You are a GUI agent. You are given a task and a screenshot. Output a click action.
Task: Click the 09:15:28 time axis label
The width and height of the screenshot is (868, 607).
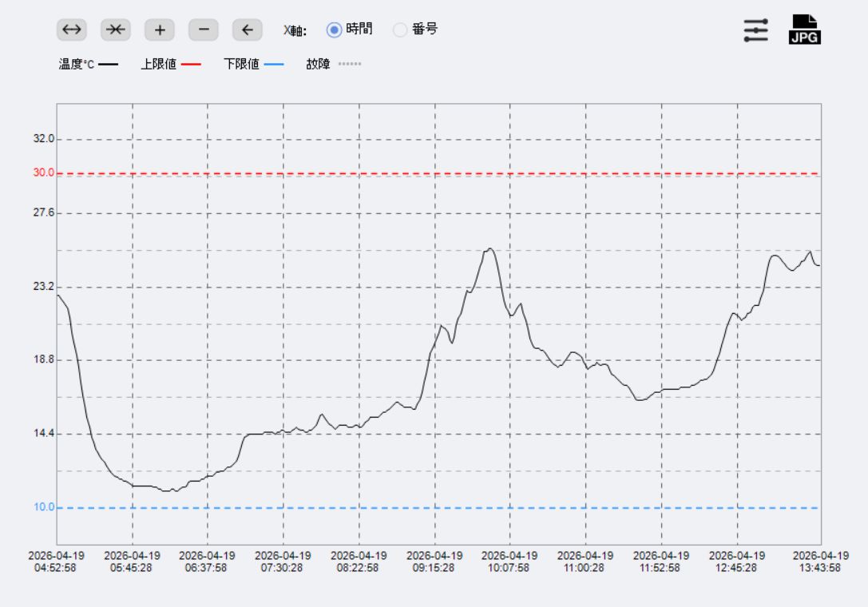point(434,561)
